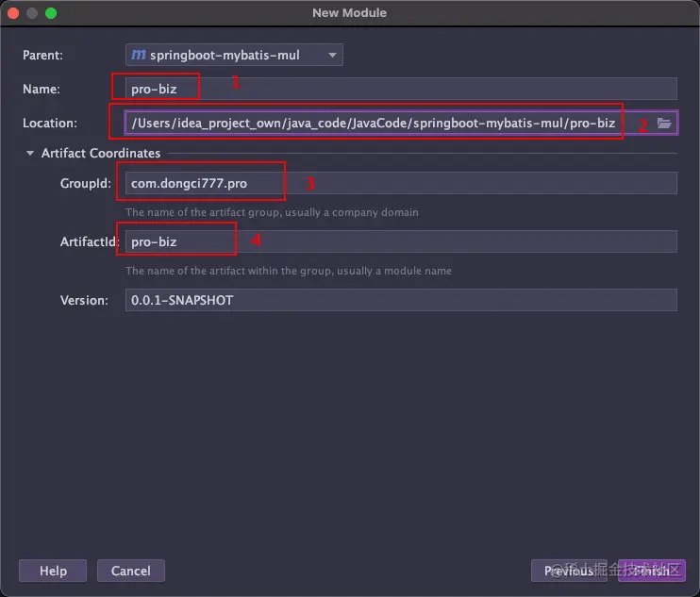Open Help for the New Module dialog

click(x=53, y=571)
